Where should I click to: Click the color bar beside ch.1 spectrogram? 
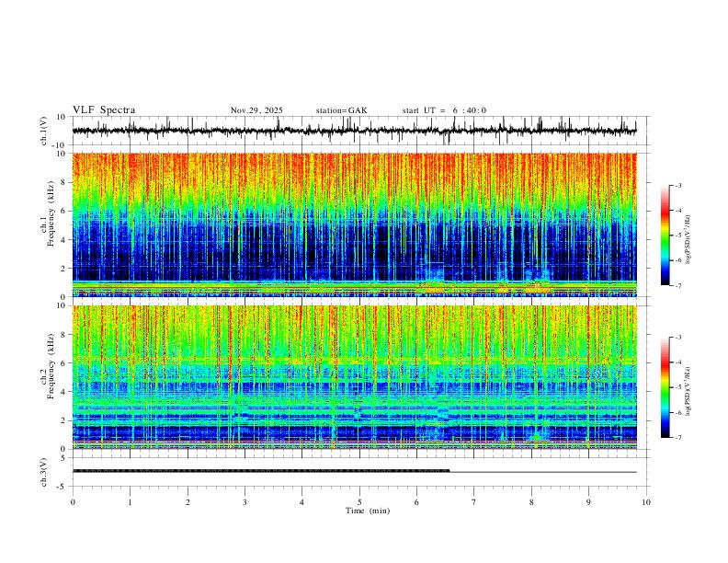click(x=665, y=236)
